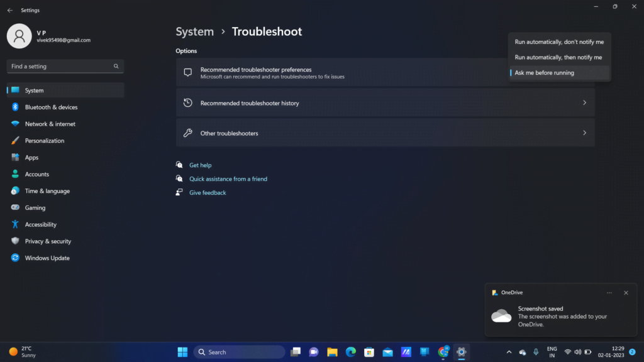Close the OneDrive notification

[x=626, y=293]
